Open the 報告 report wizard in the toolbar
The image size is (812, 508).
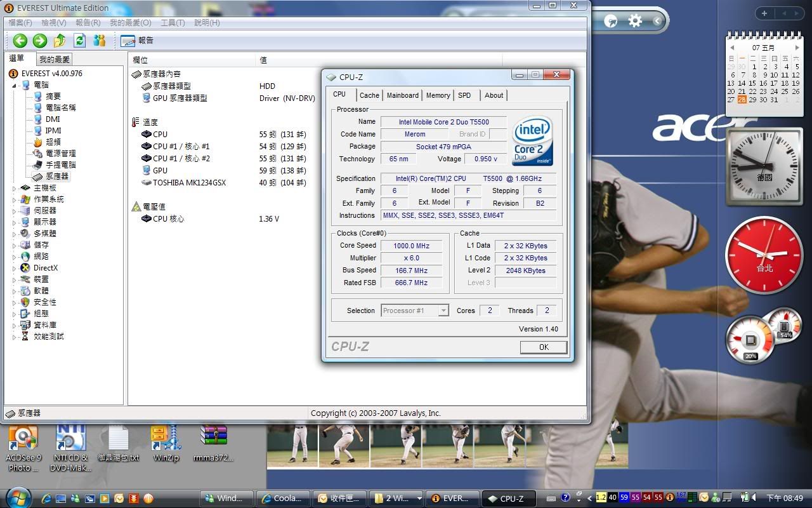[137, 41]
